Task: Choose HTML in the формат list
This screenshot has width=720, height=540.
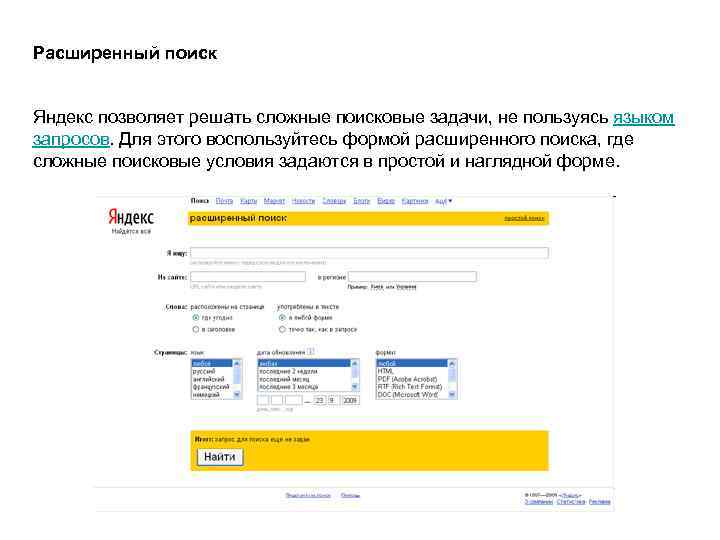Action: [412, 371]
